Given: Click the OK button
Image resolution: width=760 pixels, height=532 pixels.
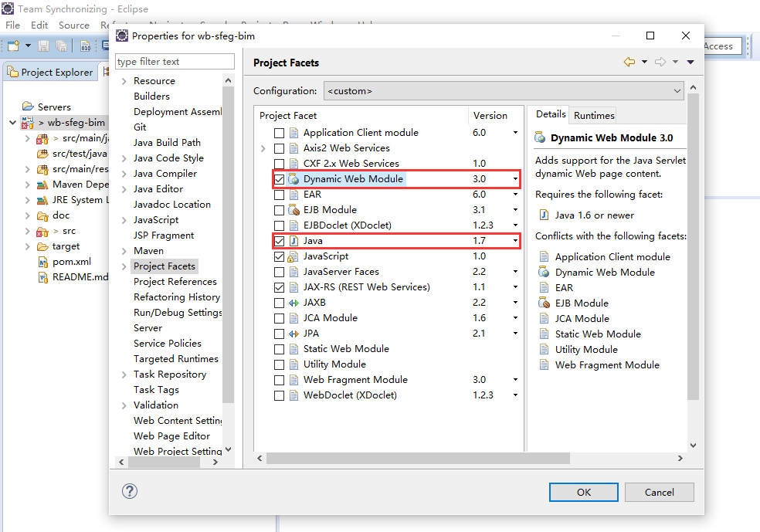Looking at the screenshot, I should [583, 492].
